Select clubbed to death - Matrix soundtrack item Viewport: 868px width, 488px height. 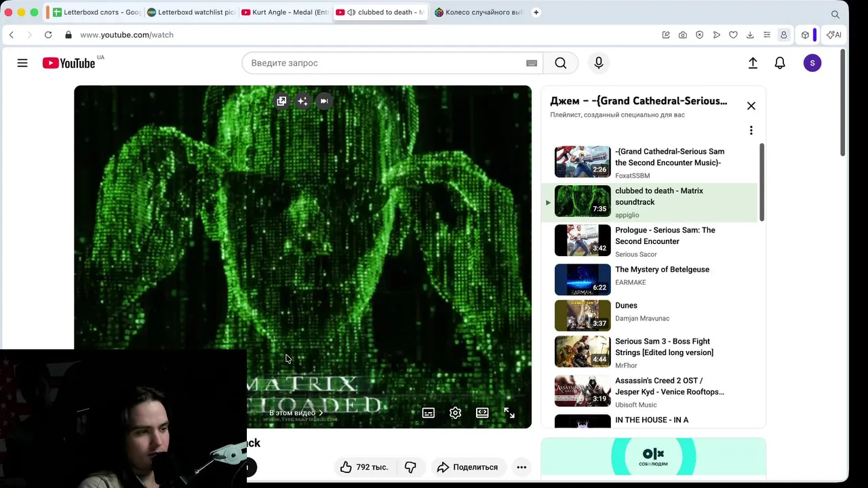tap(650, 202)
